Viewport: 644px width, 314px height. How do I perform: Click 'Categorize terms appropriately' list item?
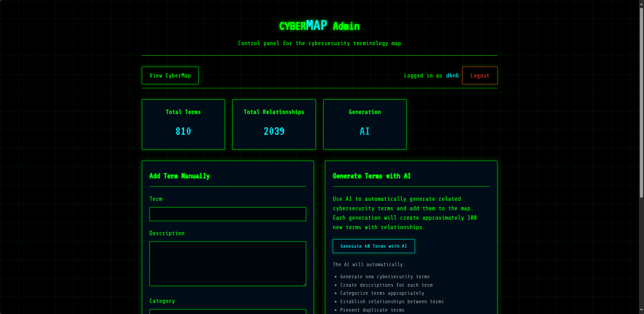coord(382,293)
